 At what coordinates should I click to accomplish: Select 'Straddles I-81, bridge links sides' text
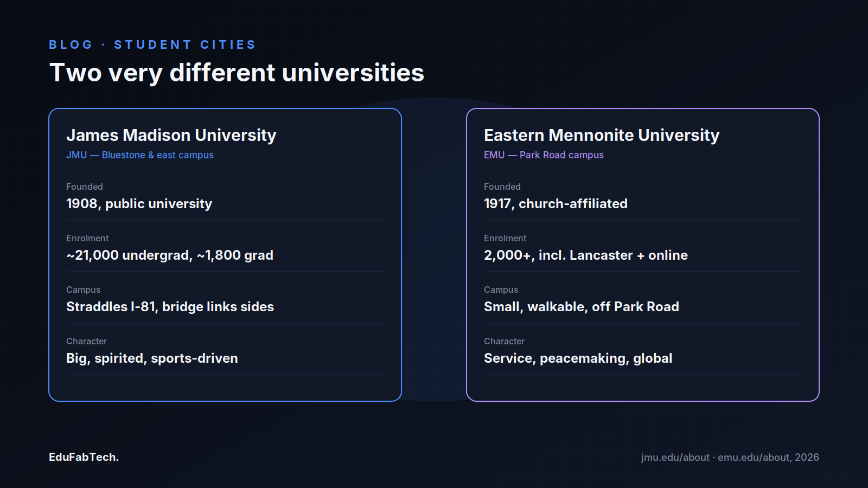point(170,307)
